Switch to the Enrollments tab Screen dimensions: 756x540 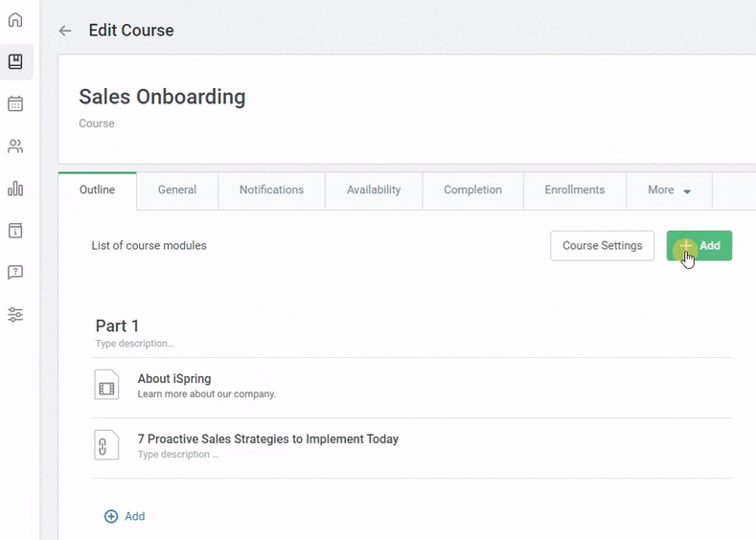coord(575,191)
